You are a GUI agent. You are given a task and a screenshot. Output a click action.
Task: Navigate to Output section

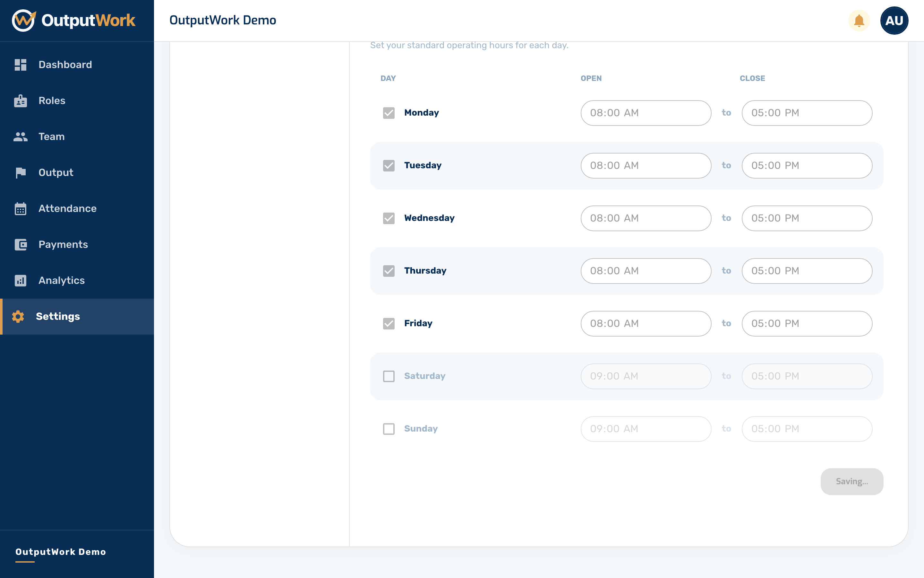click(x=77, y=173)
